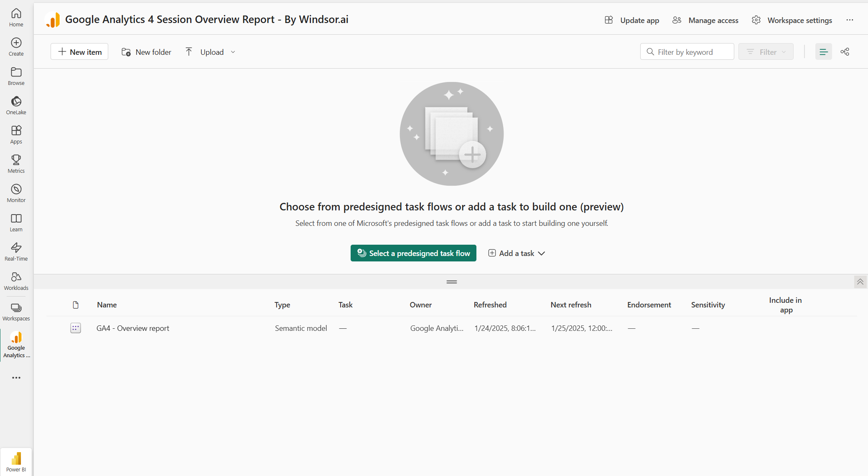Screen dimensions: 868x476
Task: Open more options ellipsis in header
Action: point(850,20)
